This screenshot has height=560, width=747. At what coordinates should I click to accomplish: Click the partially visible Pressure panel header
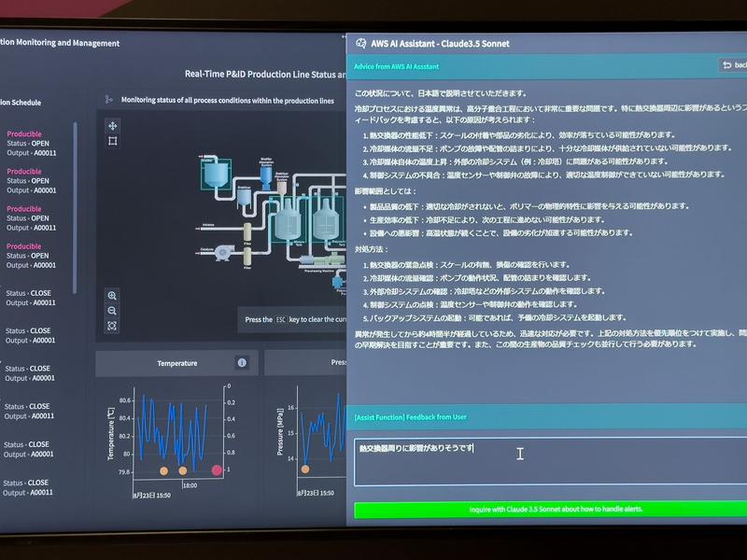pyautogui.click(x=306, y=362)
